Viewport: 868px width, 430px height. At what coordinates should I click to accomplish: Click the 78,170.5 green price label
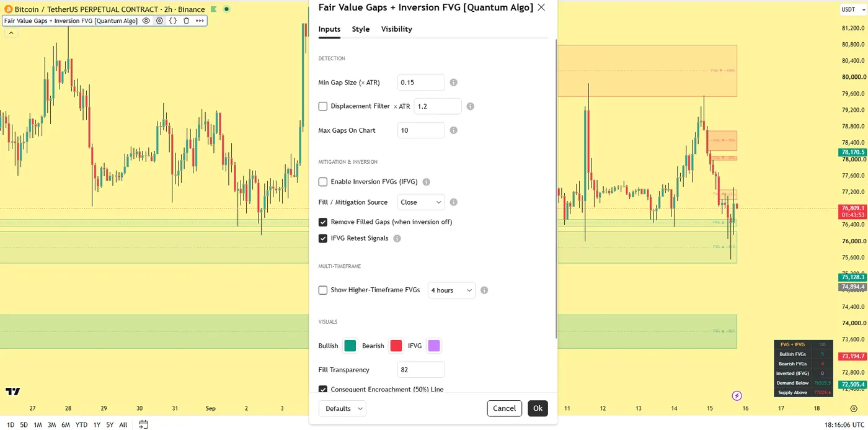(x=853, y=152)
